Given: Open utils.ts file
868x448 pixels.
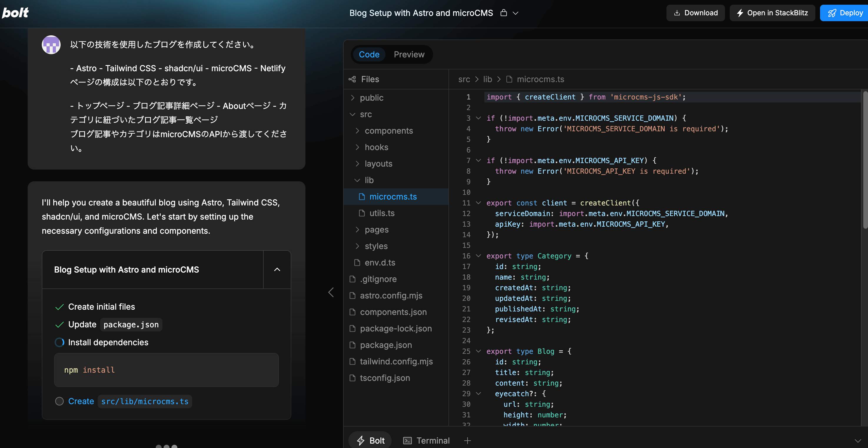Looking at the screenshot, I should coord(396,213).
